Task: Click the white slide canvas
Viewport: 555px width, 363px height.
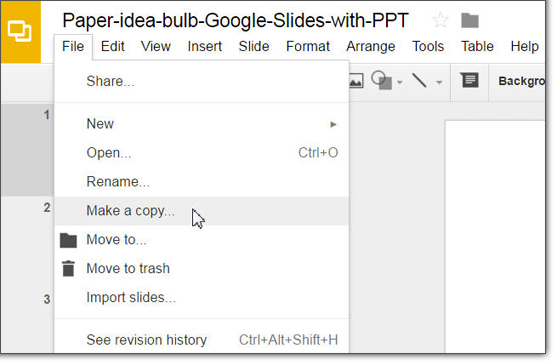Action: [495, 236]
